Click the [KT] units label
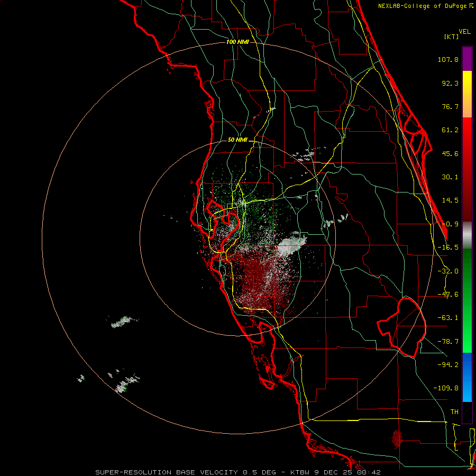This screenshot has width=476, height=476. pos(451,36)
